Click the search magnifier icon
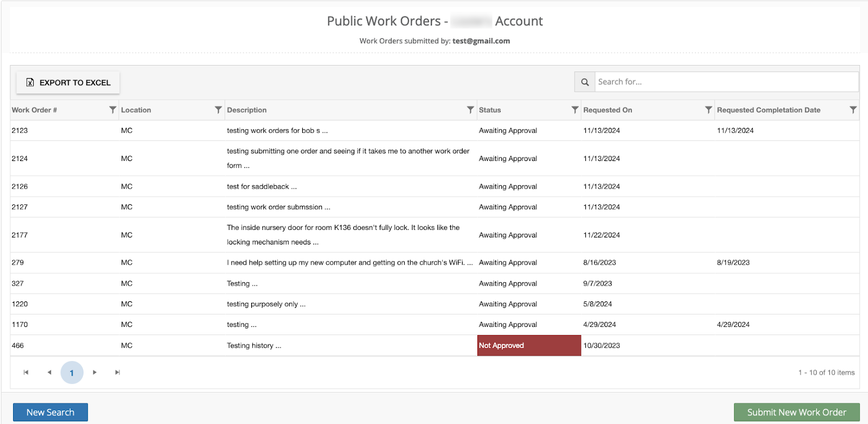 (x=585, y=82)
